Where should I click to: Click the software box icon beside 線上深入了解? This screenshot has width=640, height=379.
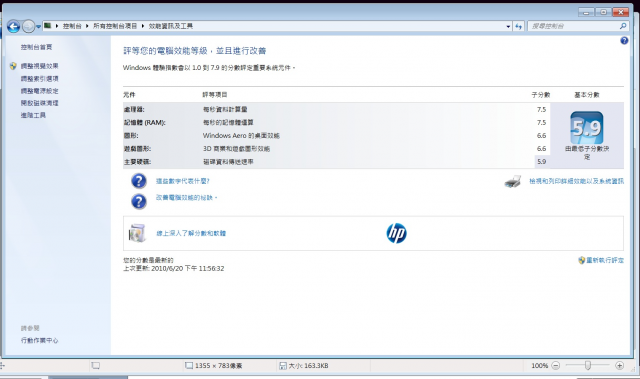tap(137, 233)
